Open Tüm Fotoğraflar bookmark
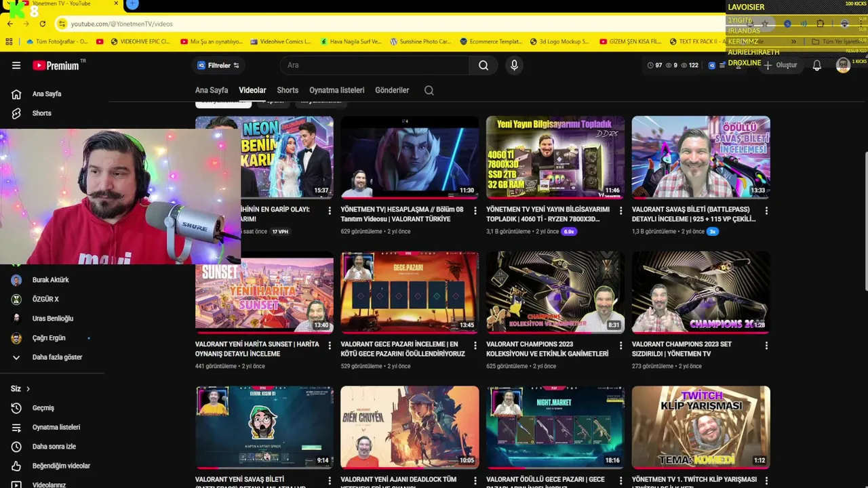The image size is (868, 488). tap(56, 41)
